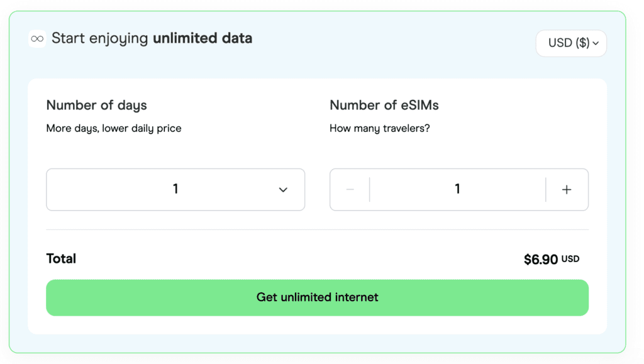Click the infinity symbol icon
The width and height of the screenshot is (644, 364).
pos(37,39)
